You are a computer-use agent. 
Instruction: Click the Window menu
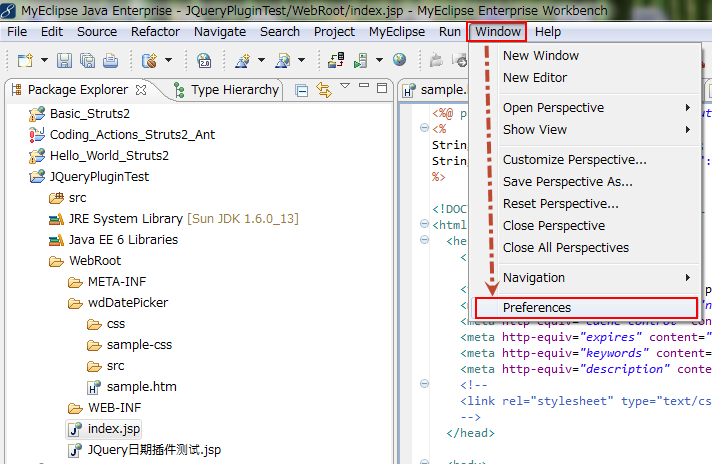(x=498, y=32)
